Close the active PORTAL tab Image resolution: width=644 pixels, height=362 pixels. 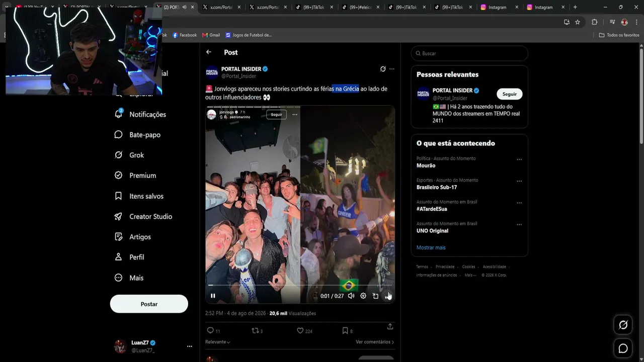pyautogui.click(x=192, y=7)
